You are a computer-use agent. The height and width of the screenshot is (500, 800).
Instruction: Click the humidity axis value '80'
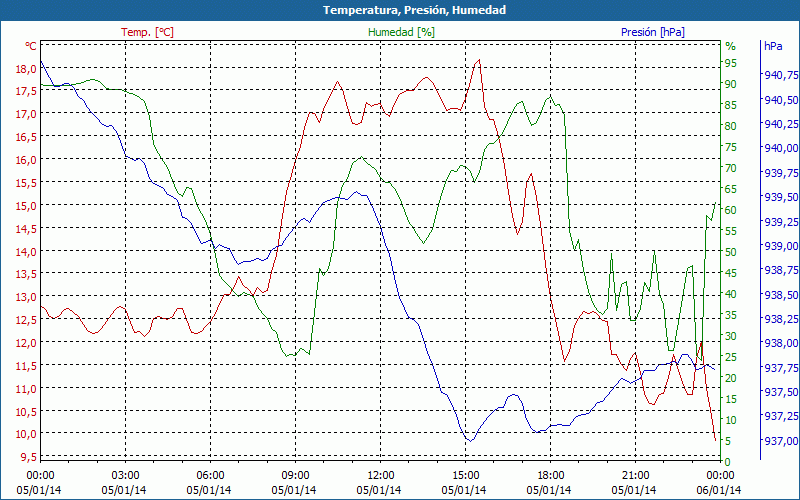pyautogui.click(x=731, y=126)
